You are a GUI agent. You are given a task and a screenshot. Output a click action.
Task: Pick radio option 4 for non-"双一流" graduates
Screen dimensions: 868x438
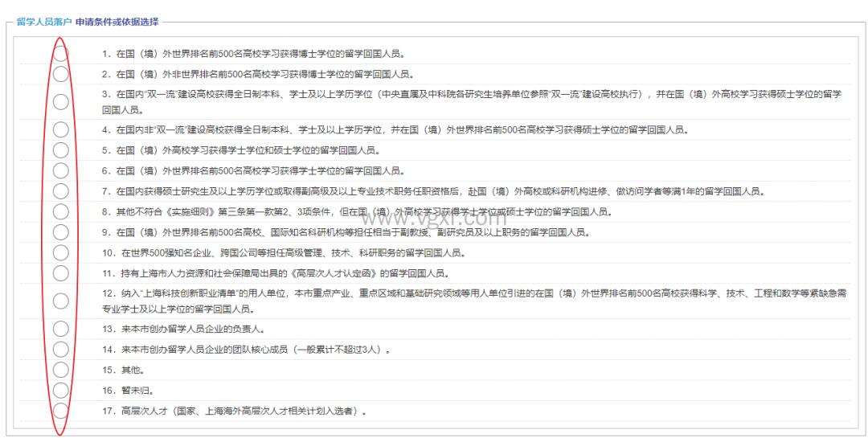60,129
